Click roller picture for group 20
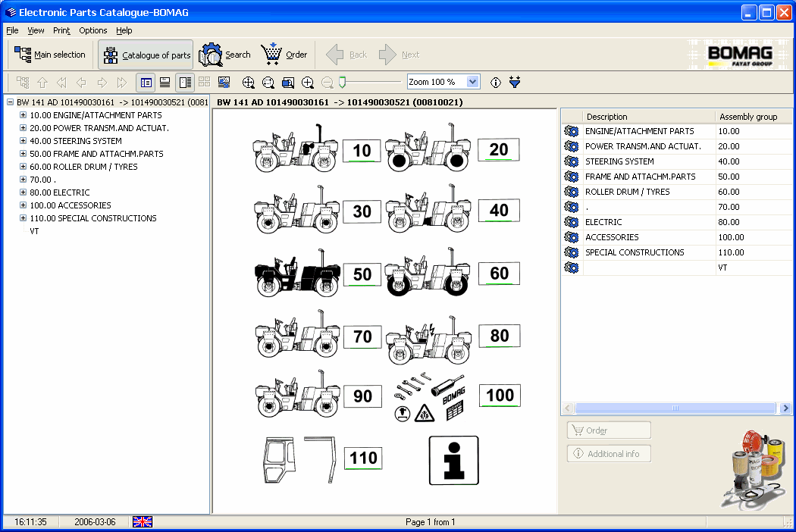 coord(428,148)
